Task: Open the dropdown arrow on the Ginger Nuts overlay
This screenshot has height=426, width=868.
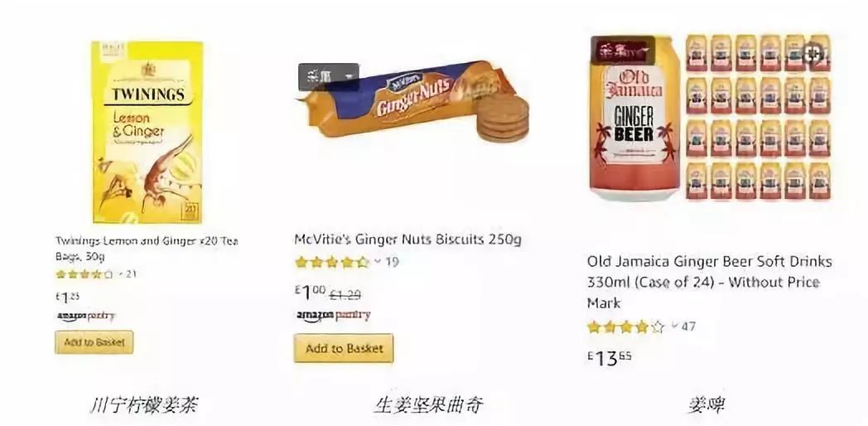Action: coord(348,77)
